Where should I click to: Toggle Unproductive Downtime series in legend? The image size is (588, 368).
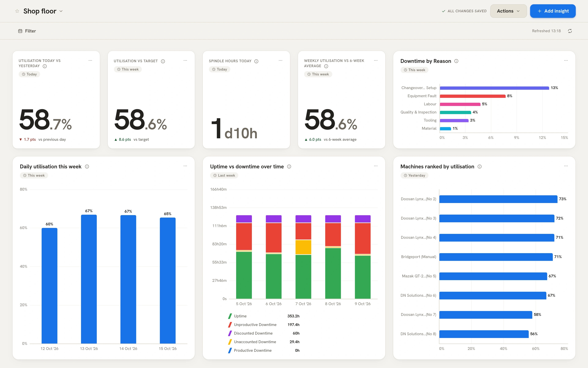click(x=264, y=325)
